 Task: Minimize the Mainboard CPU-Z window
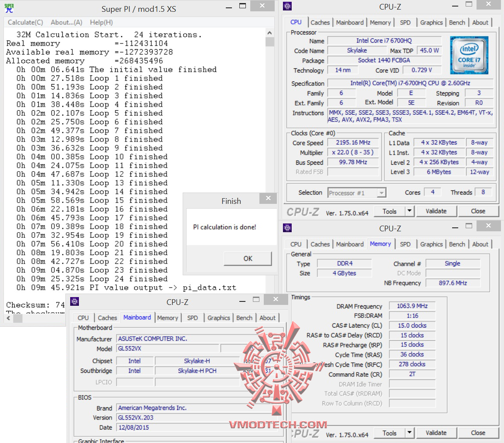(242, 301)
